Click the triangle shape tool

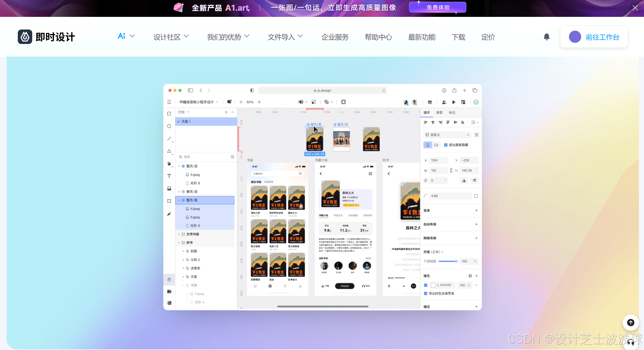169,151
